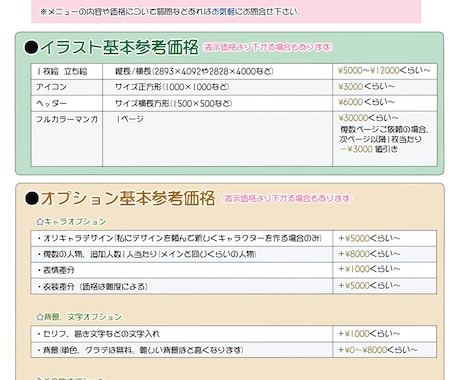Viewport: 460px width, 380px height.
Task: Click the +¥0~¥8000くらい~ price
Action: [378, 350]
